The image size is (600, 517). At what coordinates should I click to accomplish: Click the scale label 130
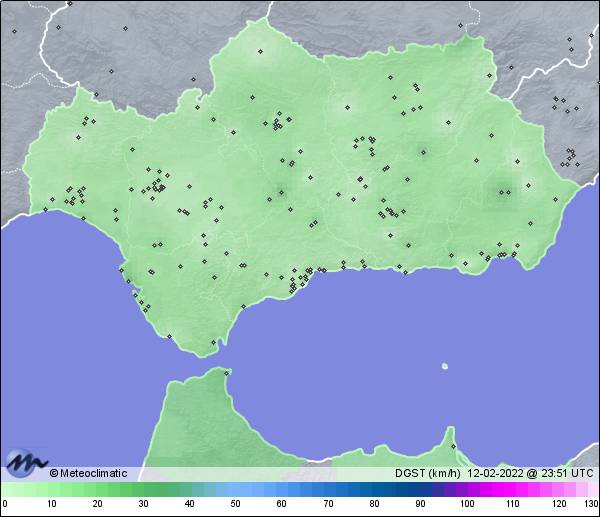click(x=592, y=503)
